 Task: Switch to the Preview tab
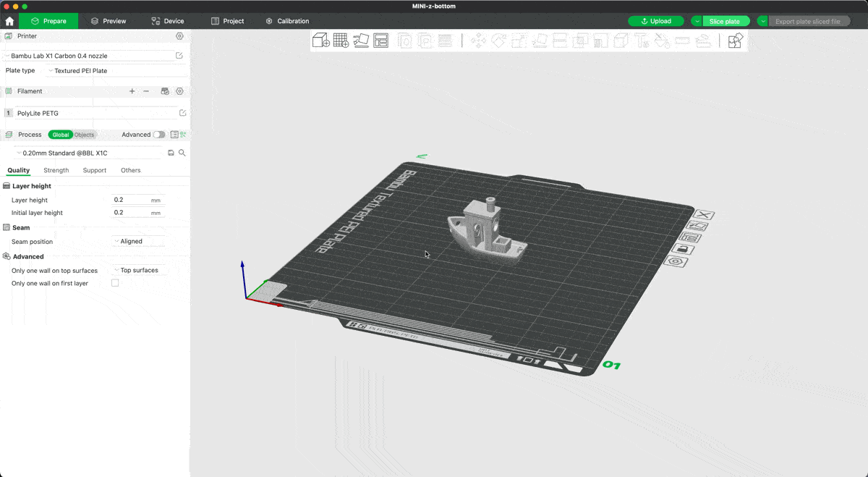[x=109, y=21]
